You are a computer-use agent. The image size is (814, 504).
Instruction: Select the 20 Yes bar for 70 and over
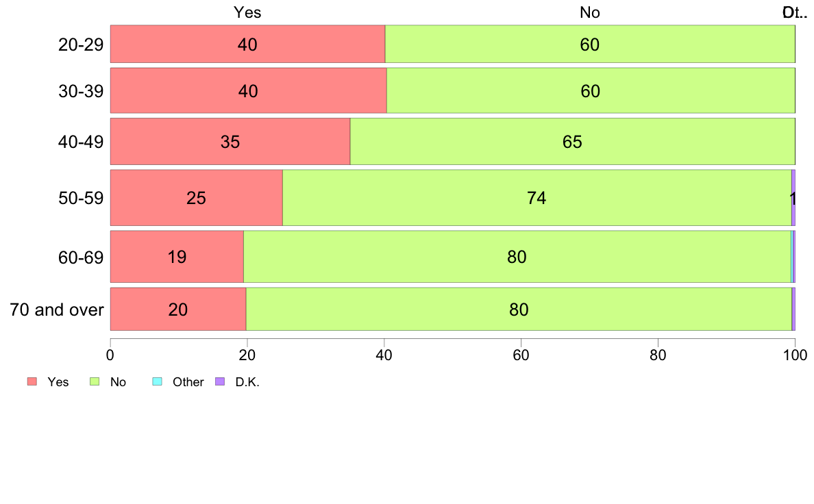coord(178,310)
